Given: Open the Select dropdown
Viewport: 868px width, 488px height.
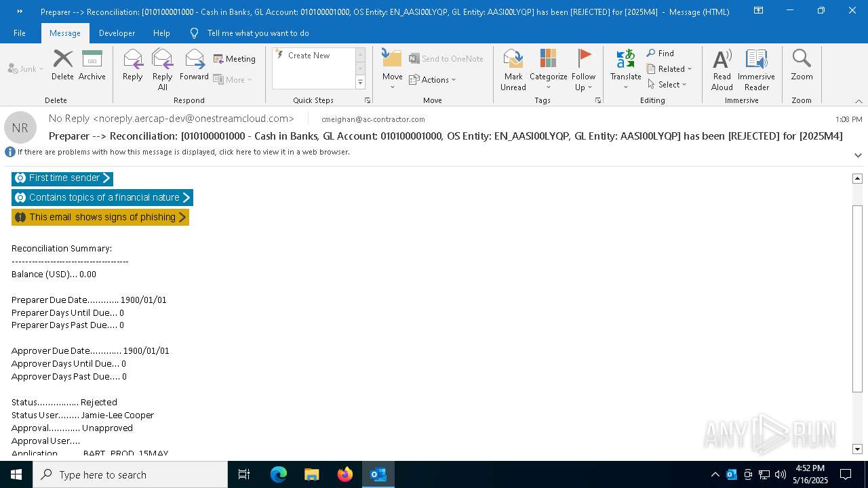Looking at the screenshot, I should pyautogui.click(x=667, y=85).
